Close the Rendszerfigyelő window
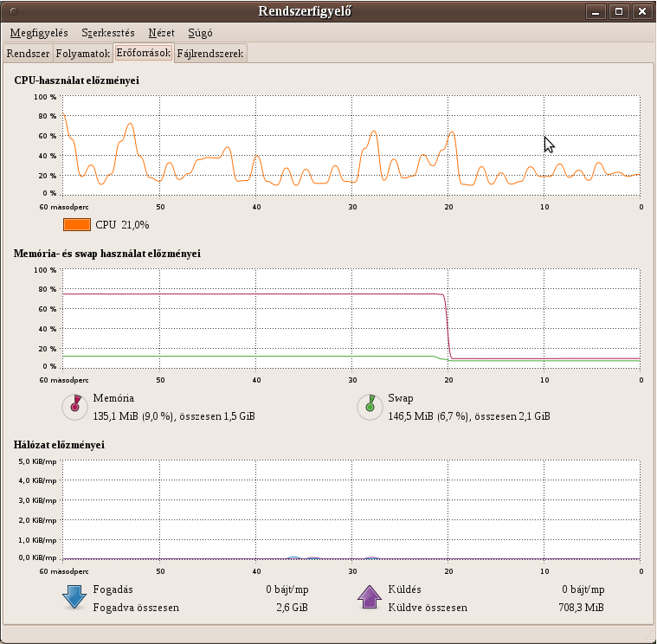 [x=641, y=11]
